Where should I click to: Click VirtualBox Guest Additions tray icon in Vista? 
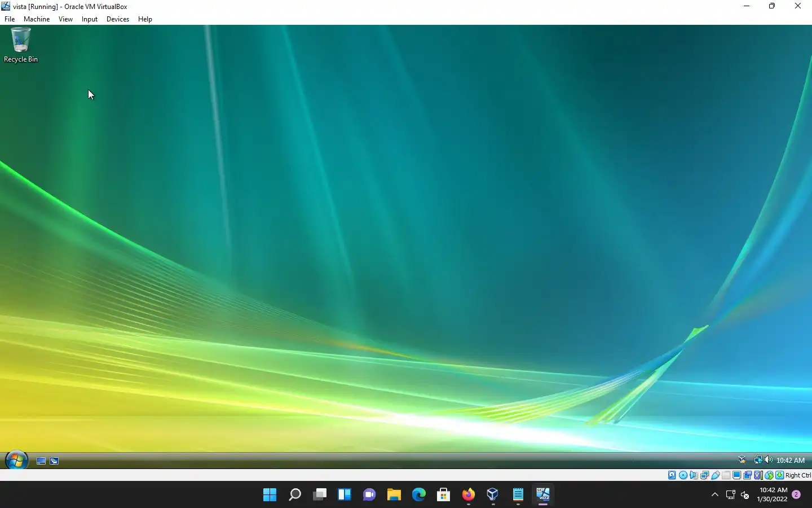tap(742, 459)
